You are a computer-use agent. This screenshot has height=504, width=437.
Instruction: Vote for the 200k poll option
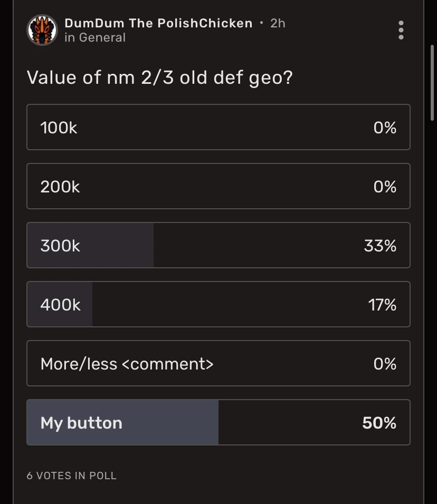(x=218, y=186)
